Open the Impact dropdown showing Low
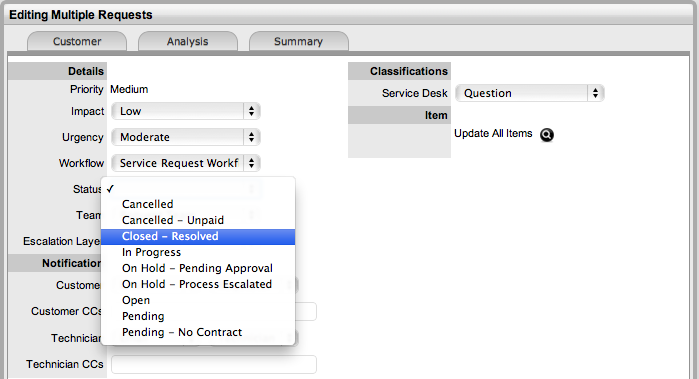 185,111
